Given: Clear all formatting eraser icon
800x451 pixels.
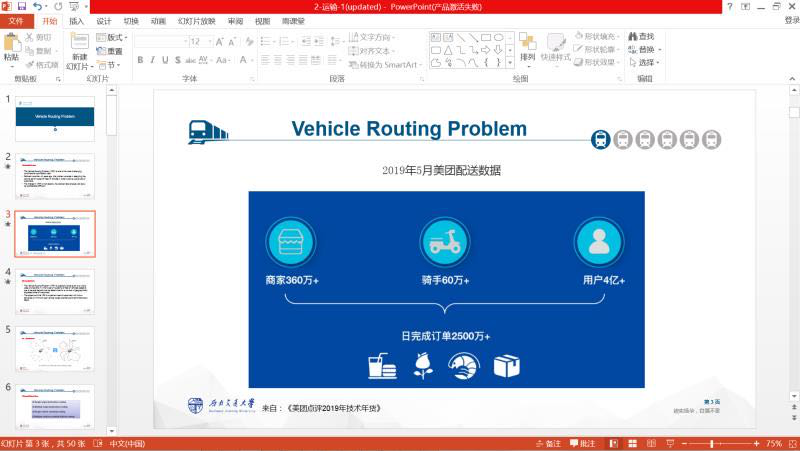Looking at the screenshot, I should (249, 42).
